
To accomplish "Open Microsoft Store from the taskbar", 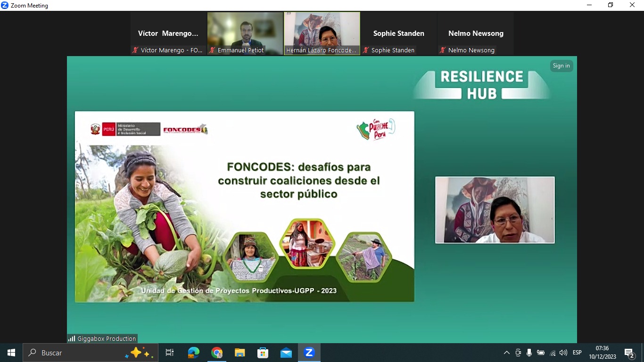I will (263, 353).
